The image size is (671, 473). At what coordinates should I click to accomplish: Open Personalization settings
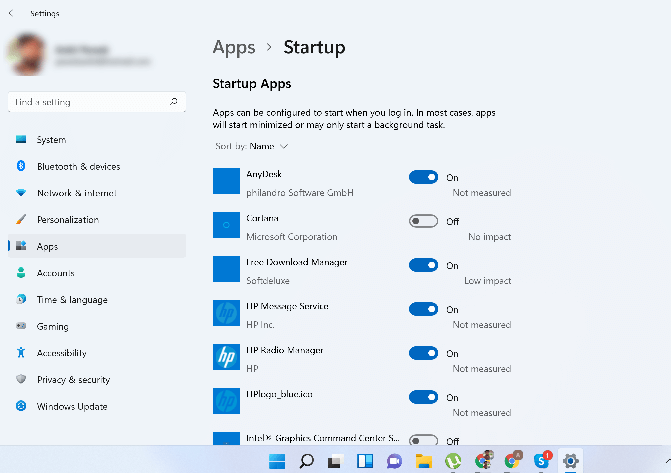(97, 220)
